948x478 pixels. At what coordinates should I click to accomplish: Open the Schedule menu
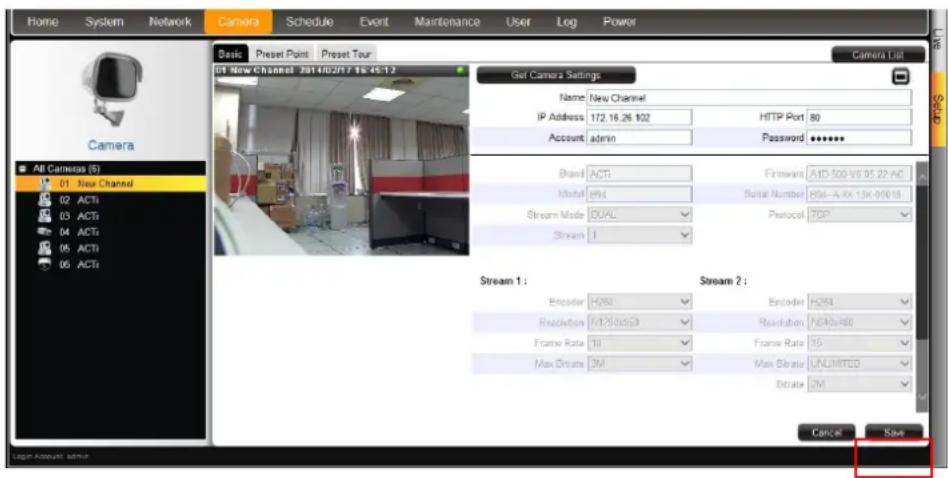310,22
